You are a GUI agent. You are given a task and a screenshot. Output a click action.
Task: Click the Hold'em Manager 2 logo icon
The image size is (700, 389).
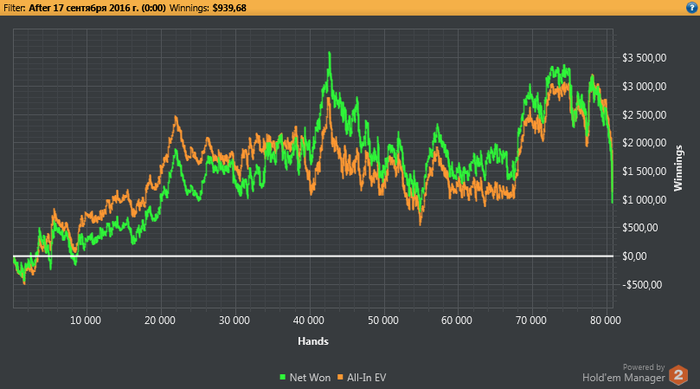click(x=679, y=375)
